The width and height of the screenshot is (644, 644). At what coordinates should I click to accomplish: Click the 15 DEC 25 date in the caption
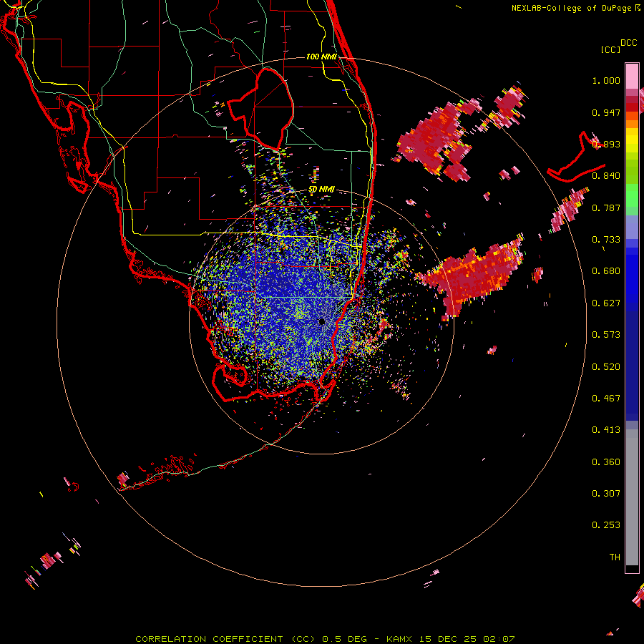(448, 639)
